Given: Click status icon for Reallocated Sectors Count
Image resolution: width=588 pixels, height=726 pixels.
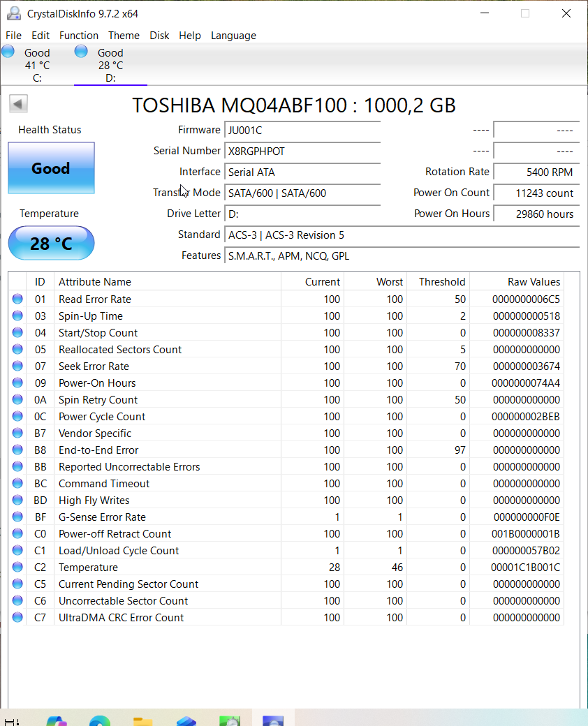Looking at the screenshot, I should tap(17, 348).
